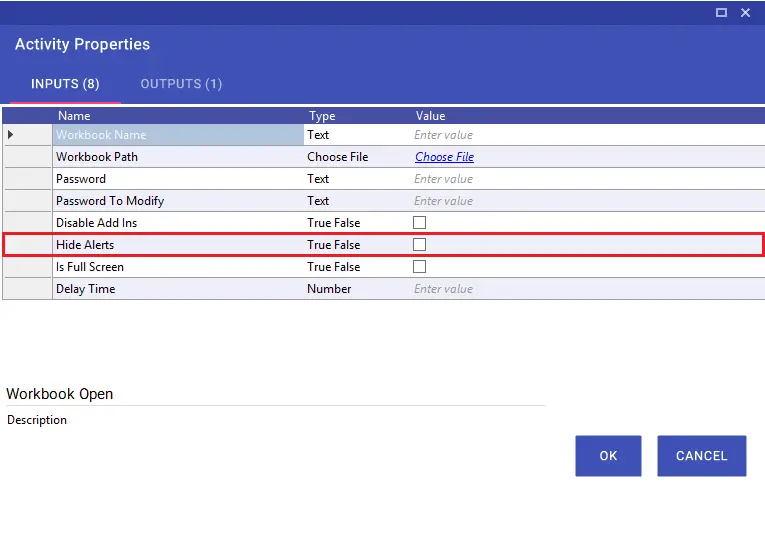This screenshot has width=765, height=543.
Task: Click the Choose File link
Action: [444, 157]
